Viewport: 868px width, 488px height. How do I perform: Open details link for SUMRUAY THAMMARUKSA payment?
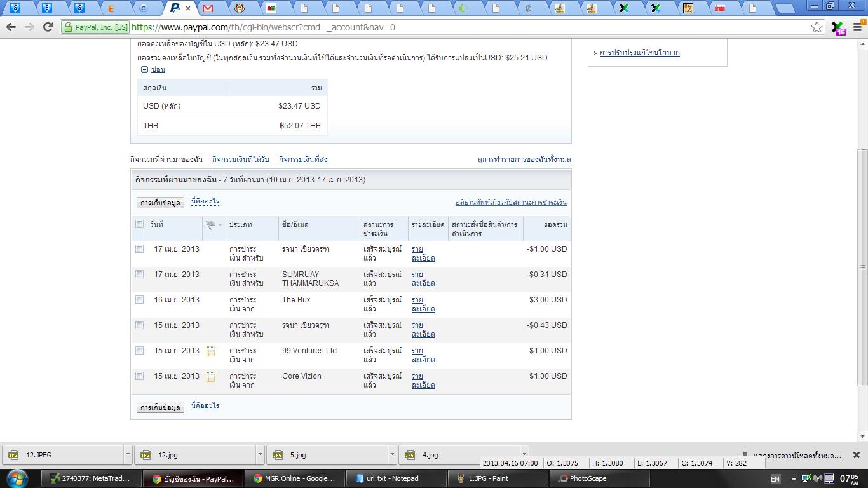pyautogui.click(x=423, y=279)
